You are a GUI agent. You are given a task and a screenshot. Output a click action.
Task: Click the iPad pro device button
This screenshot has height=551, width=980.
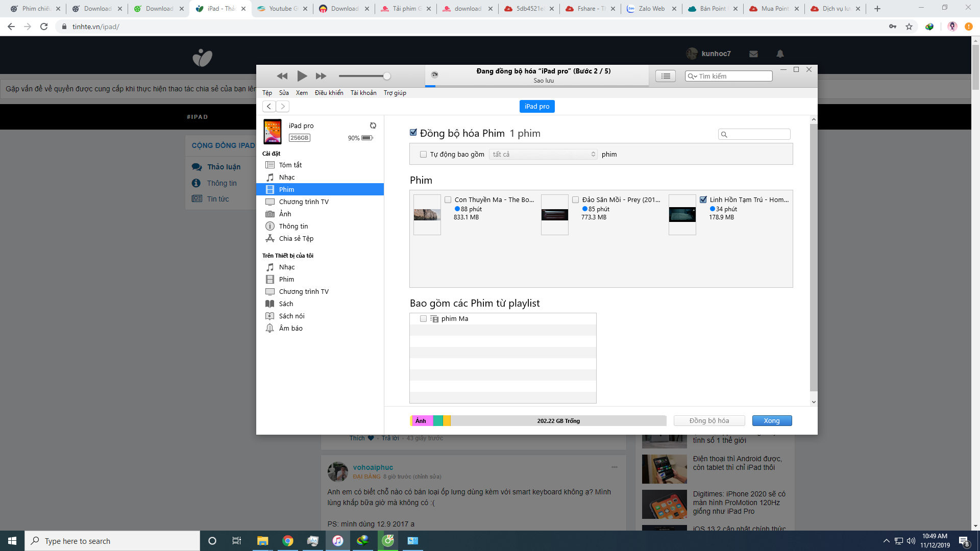tap(537, 106)
